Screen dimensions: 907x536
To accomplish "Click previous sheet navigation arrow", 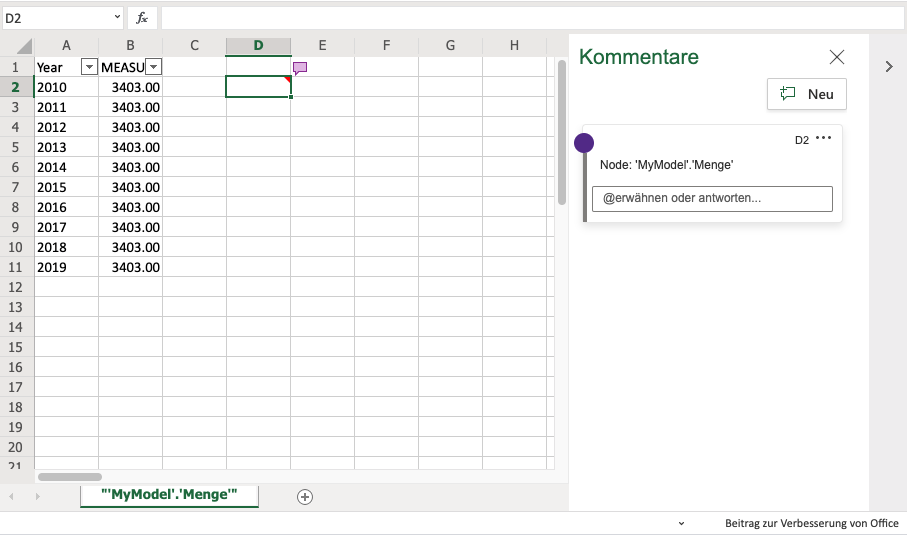I will (12, 497).
